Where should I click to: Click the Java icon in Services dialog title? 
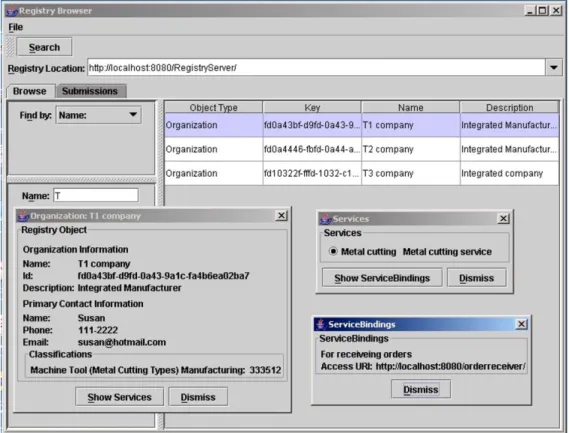pos(325,218)
